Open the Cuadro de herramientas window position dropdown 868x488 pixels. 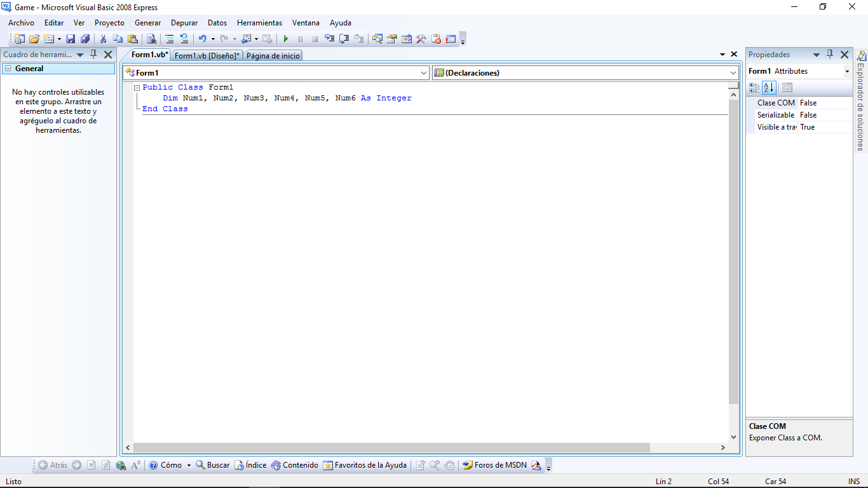coord(80,55)
